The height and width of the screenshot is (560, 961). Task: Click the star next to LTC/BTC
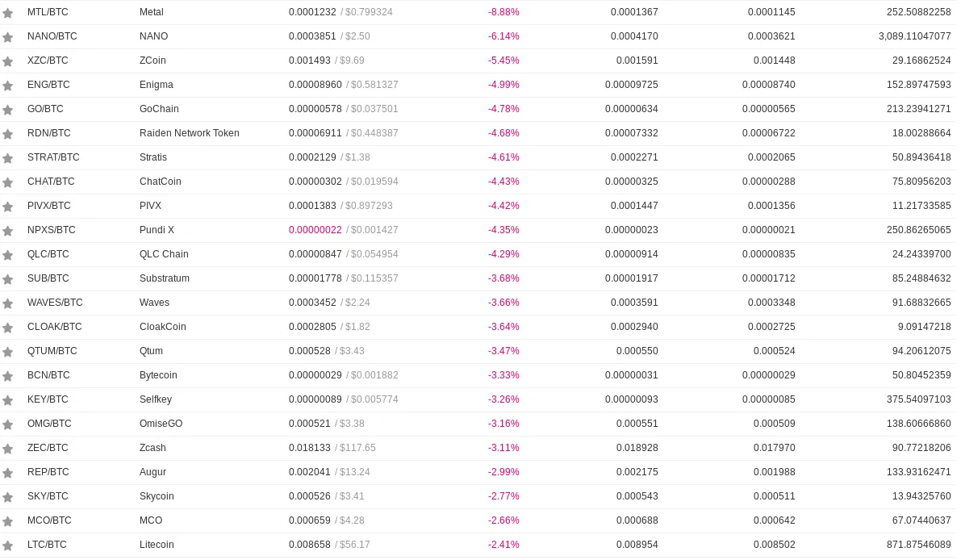7,545
